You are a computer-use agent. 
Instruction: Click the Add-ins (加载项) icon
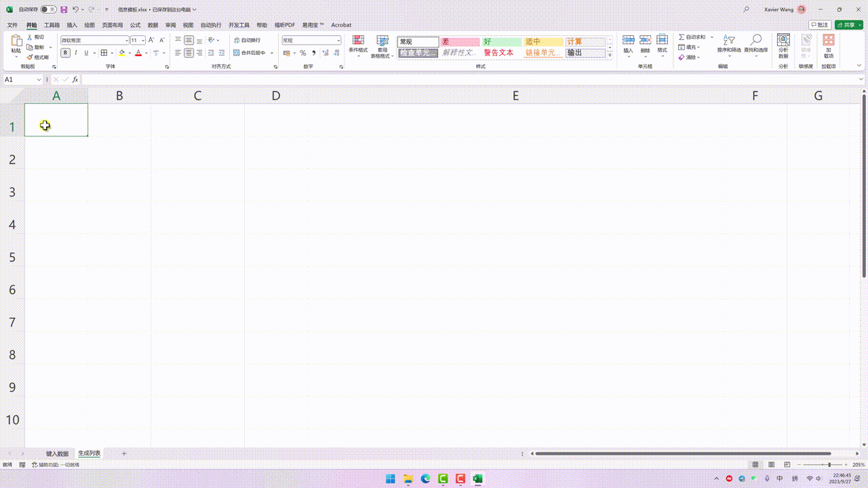829,45
